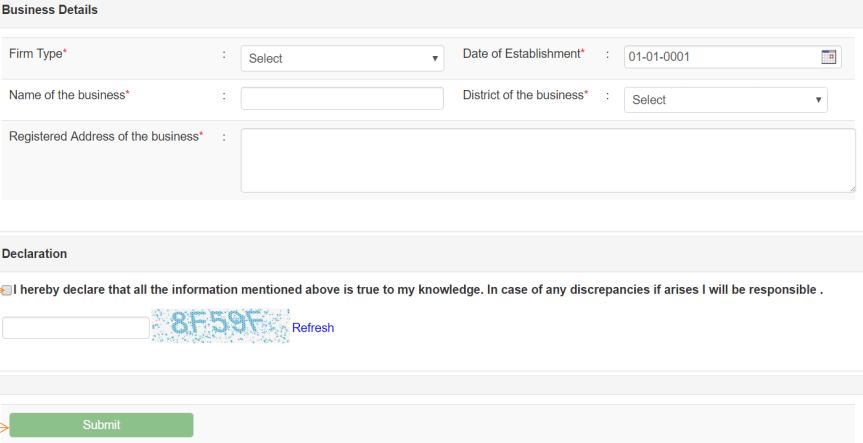
Task: Click the Name of the business label
Action: point(67,95)
